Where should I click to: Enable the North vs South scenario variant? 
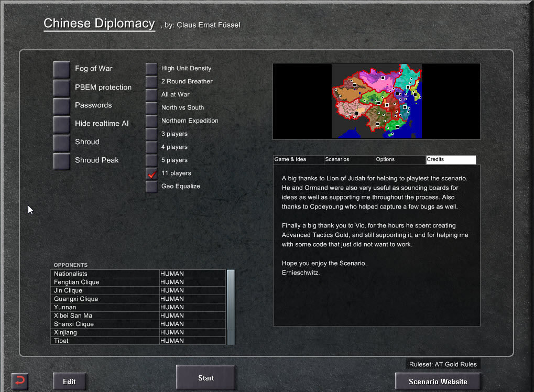coord(151,107)
